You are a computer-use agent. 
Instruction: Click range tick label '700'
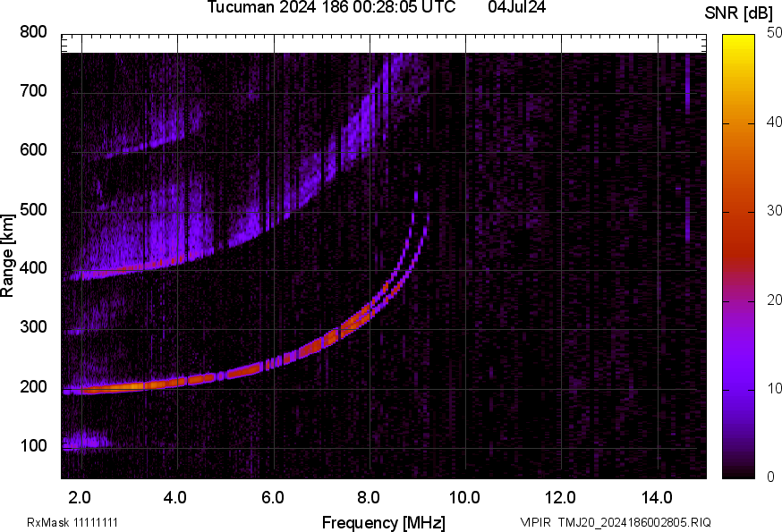[x=33, y=91]
